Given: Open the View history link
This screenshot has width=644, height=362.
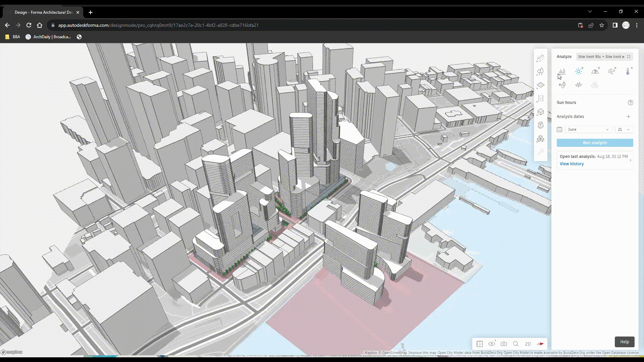Looking at the screenshot, I should coord(572,164).
